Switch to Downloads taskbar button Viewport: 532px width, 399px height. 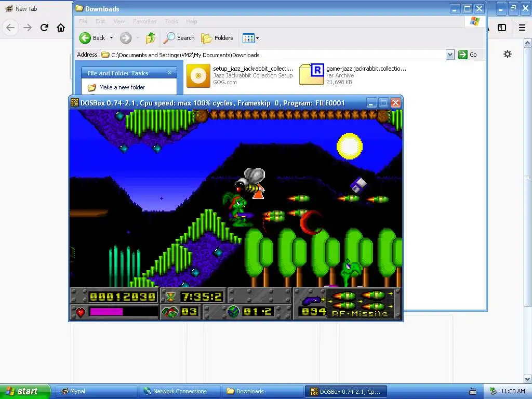tap(262, 391)
